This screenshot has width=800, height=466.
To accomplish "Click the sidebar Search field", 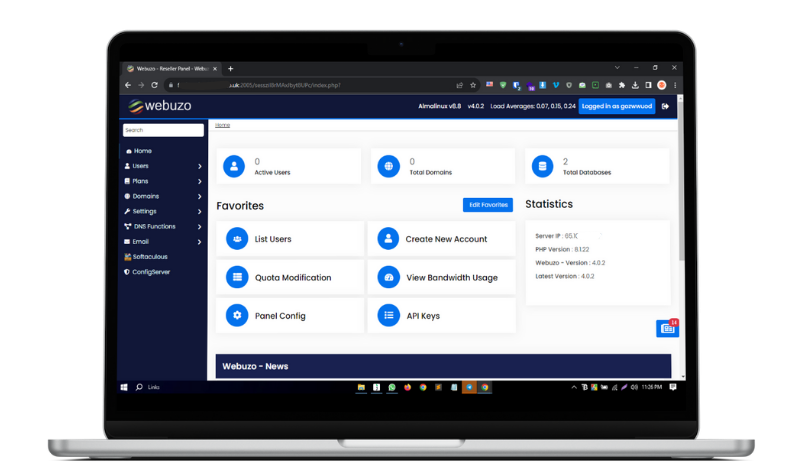I will (163, 130).
